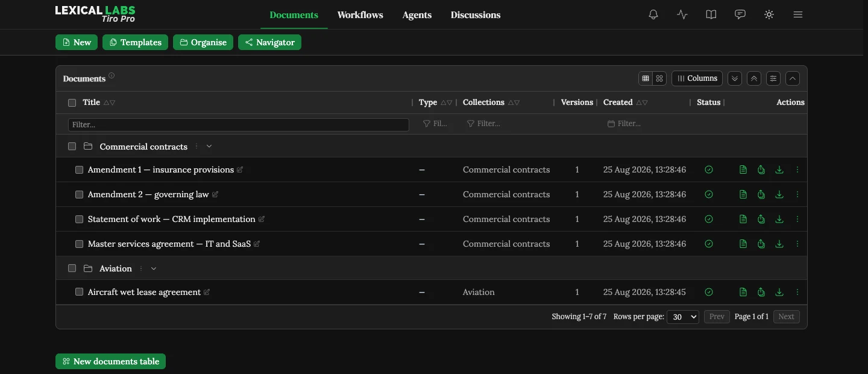Collapse the Aviation group chevron
868x374 pixels.
tap(154, 269)
